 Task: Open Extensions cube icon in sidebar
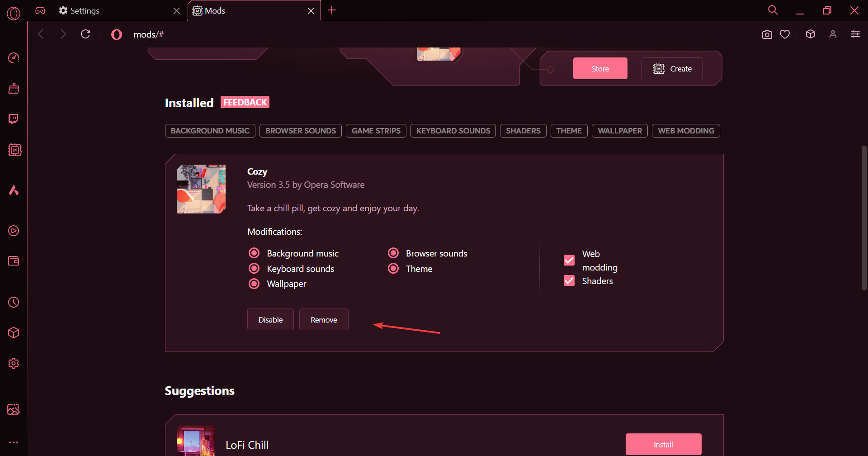point(14,333)
